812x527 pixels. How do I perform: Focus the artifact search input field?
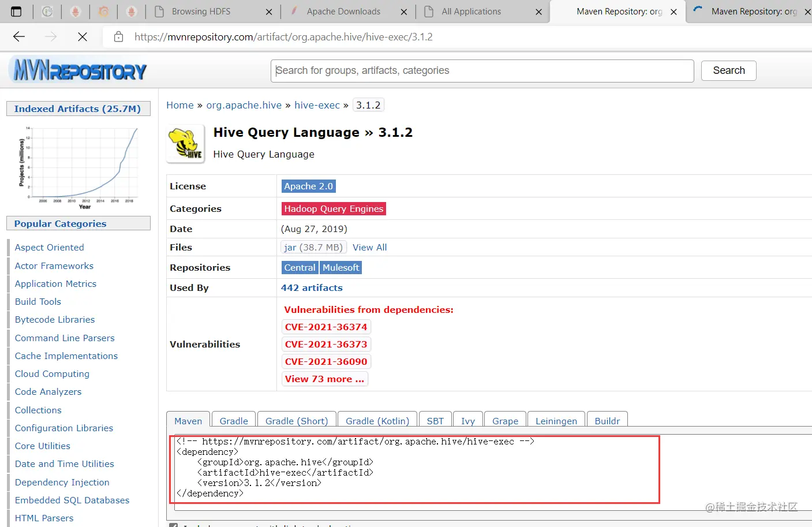[x=482, y=70]
